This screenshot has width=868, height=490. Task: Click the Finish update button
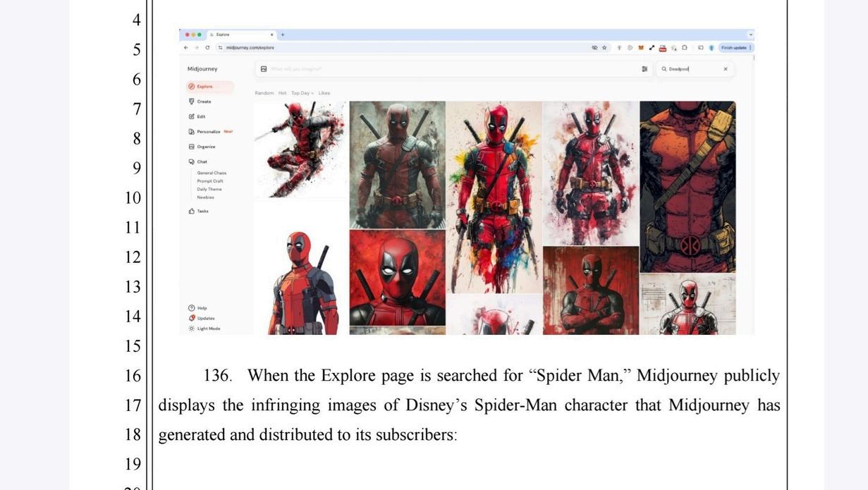pos(736,48)
